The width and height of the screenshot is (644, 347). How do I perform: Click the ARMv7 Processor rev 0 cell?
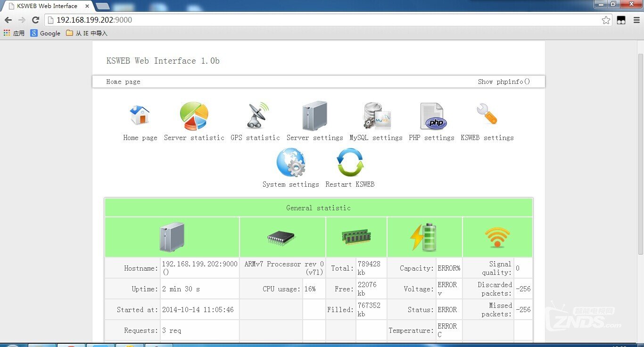283,268
